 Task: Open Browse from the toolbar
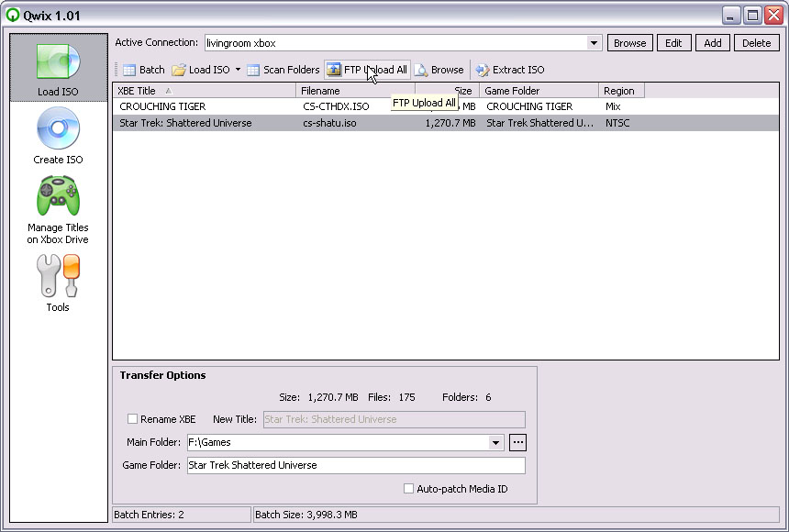[x=439, y=69]
